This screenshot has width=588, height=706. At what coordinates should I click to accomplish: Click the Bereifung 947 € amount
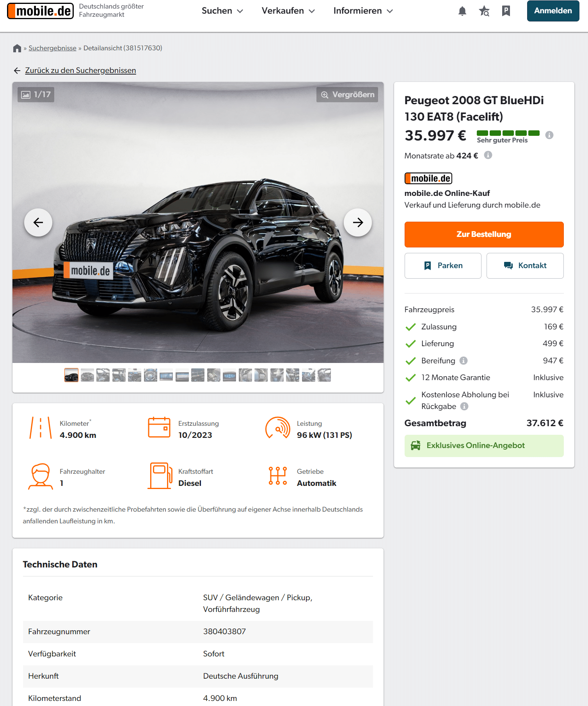click(553, 361)
